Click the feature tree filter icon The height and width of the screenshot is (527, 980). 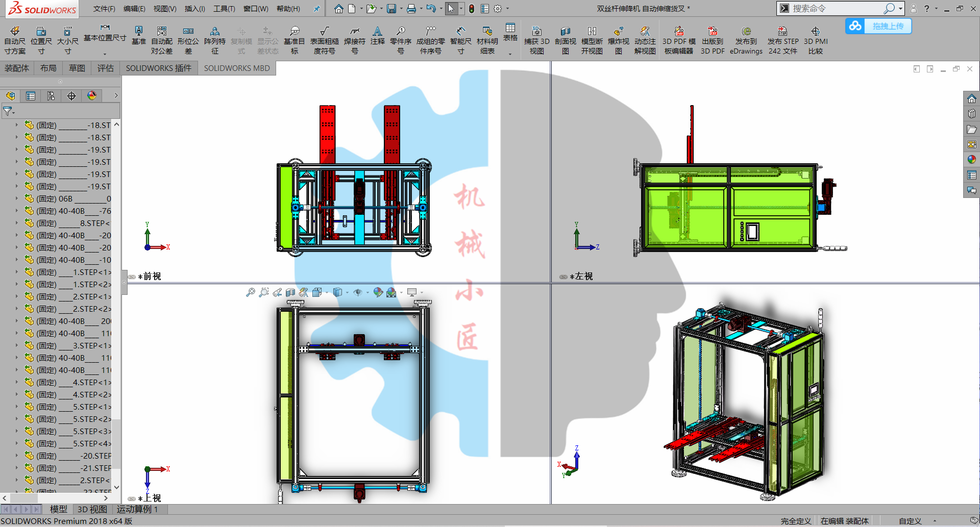point(8,111)
